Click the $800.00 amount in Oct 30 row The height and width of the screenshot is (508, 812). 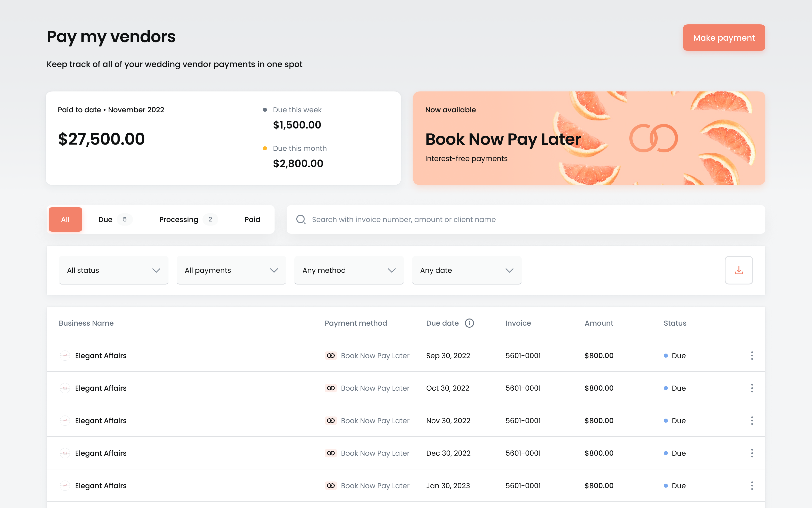point(599,388)
